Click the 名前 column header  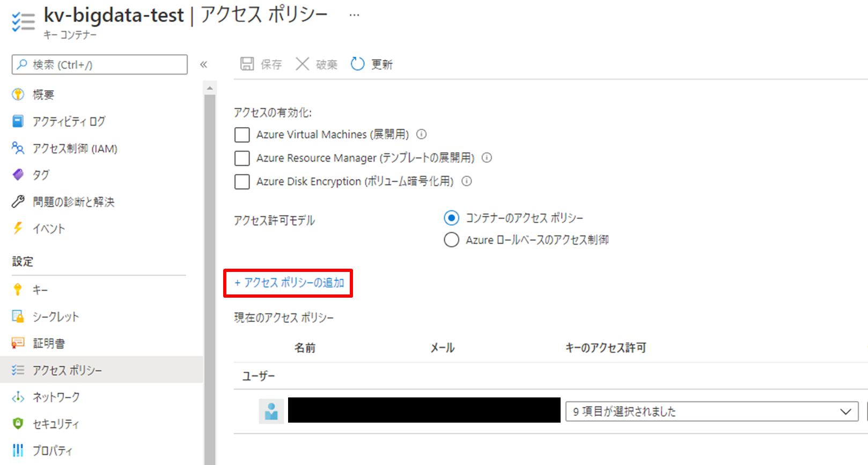point(305,348)
